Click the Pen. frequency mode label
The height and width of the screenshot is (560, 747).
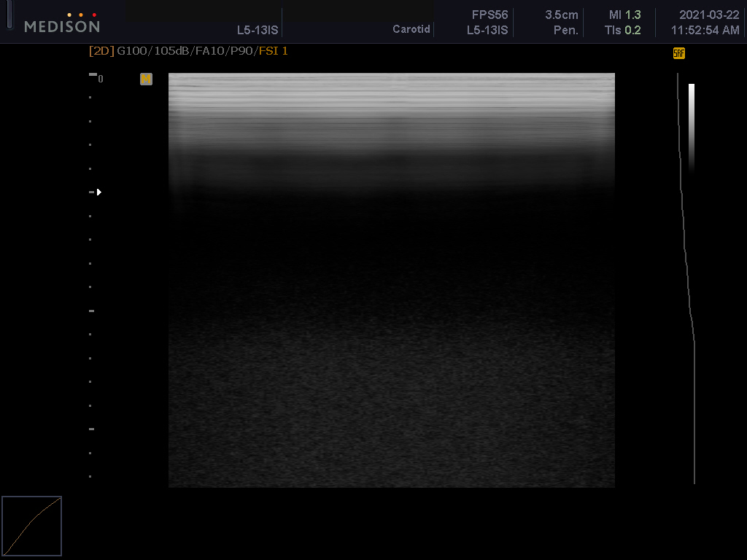[565, 30]
